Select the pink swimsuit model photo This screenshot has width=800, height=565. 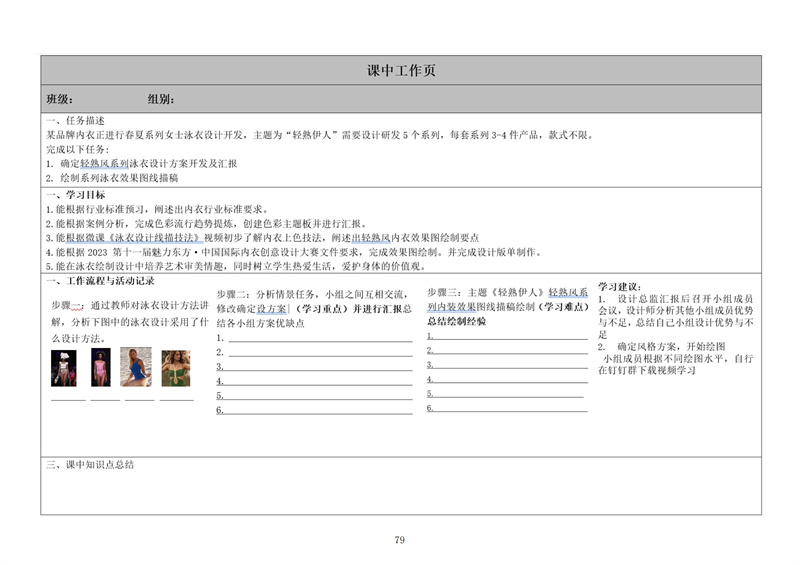click(101, 367)
